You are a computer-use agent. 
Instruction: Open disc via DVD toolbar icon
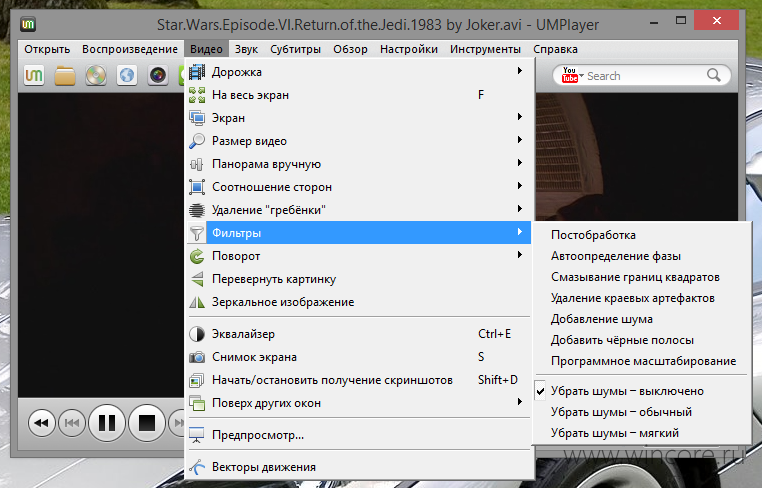click(x=96, y=75)
